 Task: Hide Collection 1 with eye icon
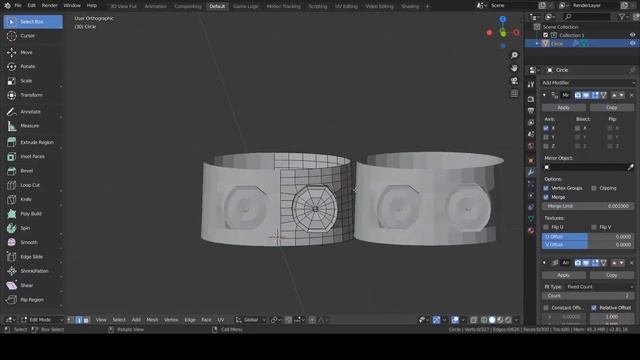[632, 35]
